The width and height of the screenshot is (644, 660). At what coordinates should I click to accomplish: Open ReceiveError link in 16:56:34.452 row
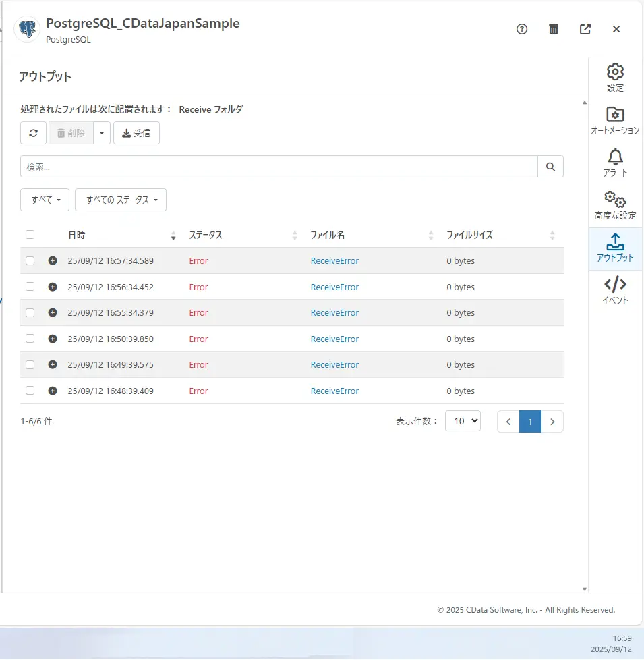point(334,287)
